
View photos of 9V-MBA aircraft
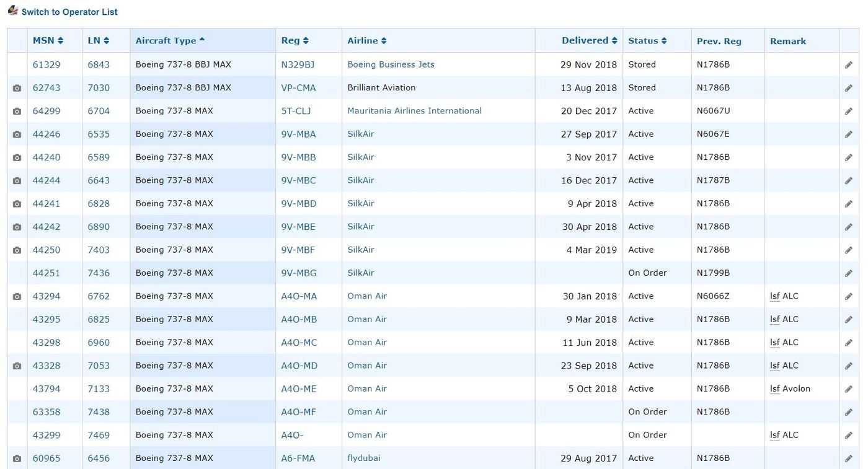[x=17, y=134]
